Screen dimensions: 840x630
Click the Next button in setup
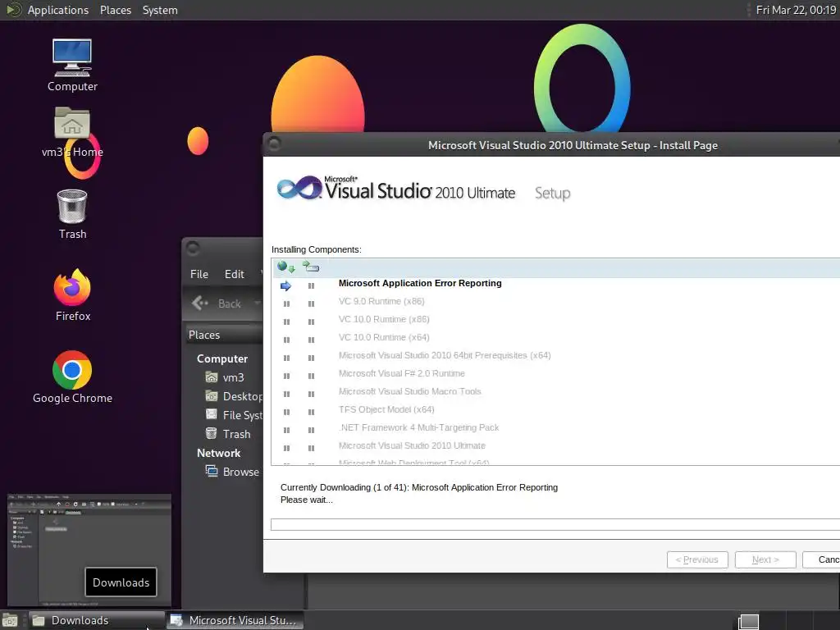click(765, 559)
